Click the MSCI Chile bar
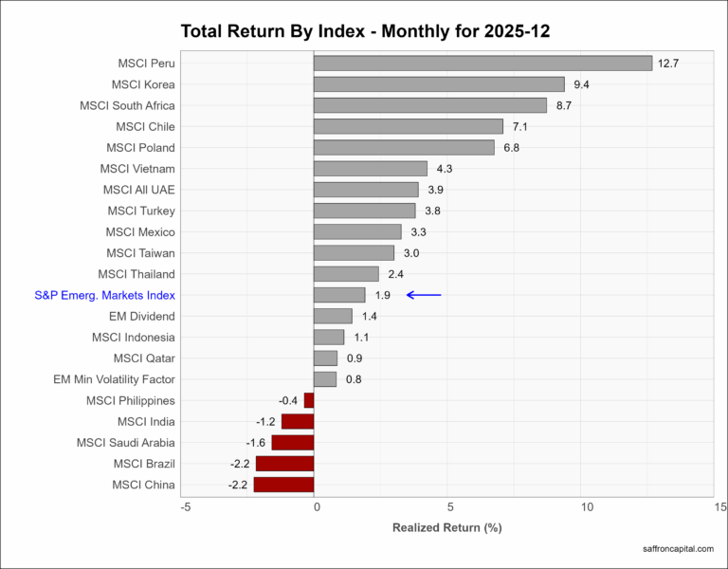The height and width of the screenshot is (569, 728). (408, 126)
